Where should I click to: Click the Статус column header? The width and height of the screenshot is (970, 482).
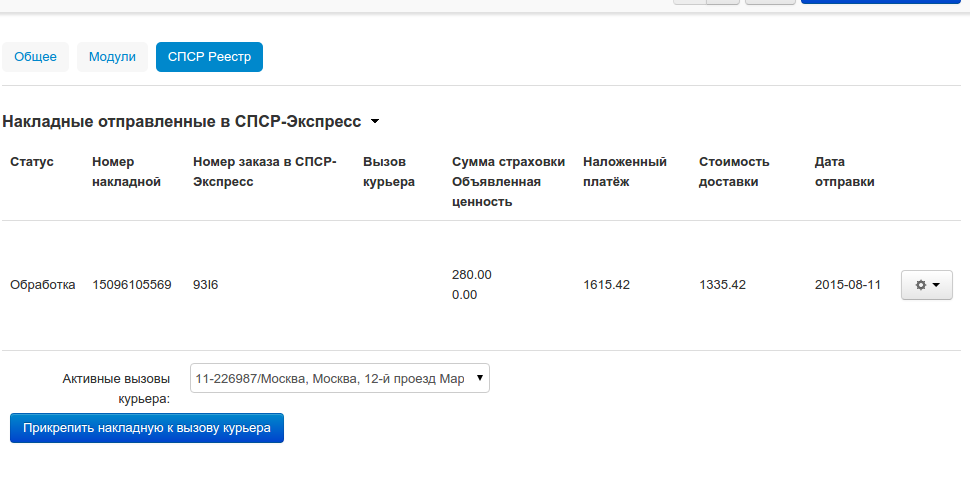[32, 161]
